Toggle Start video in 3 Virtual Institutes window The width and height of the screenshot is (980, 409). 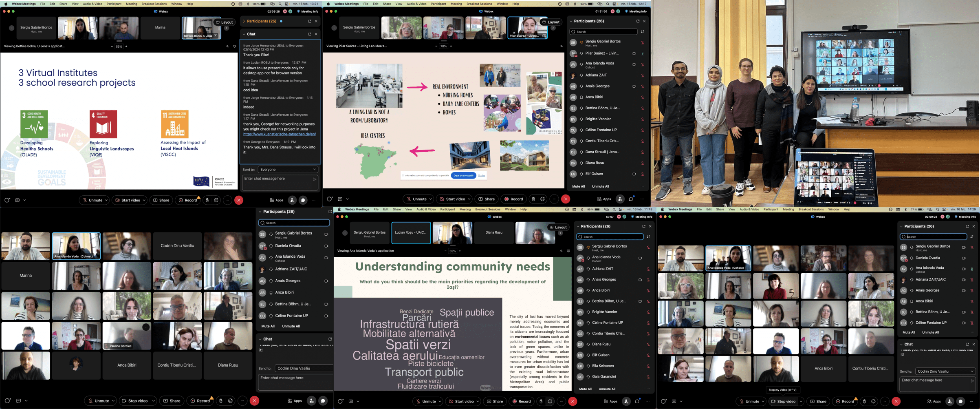click(128, 200)
